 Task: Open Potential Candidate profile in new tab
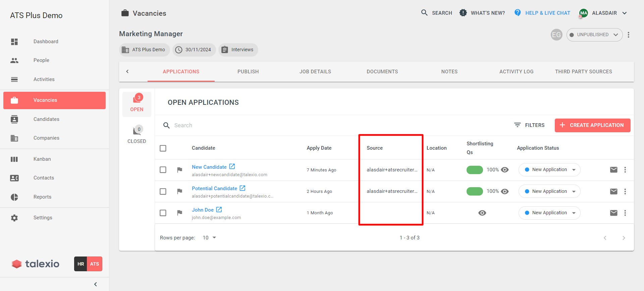coord(243,188)
